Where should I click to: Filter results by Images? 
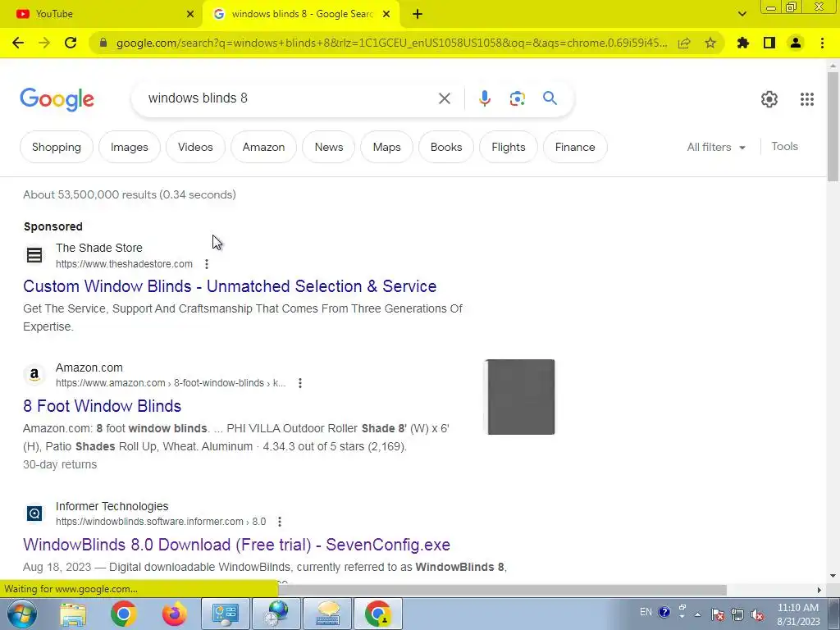pyautogui.click(x=129, y=147)
